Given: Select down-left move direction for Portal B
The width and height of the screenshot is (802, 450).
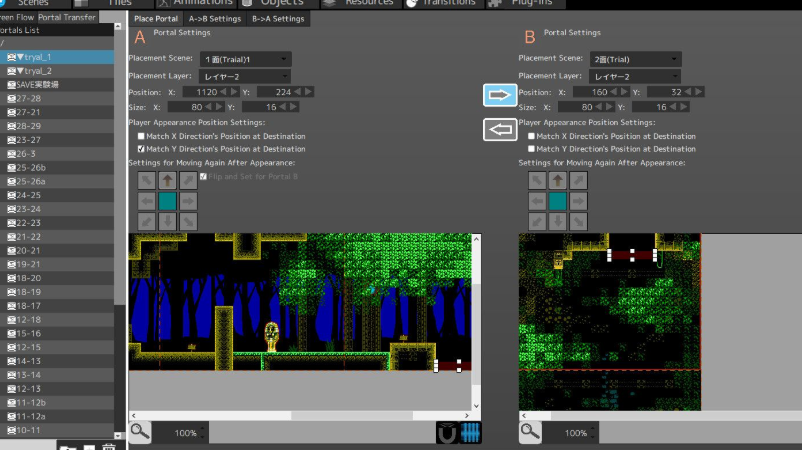Looking at the screenshot, I should pos(537,221).
